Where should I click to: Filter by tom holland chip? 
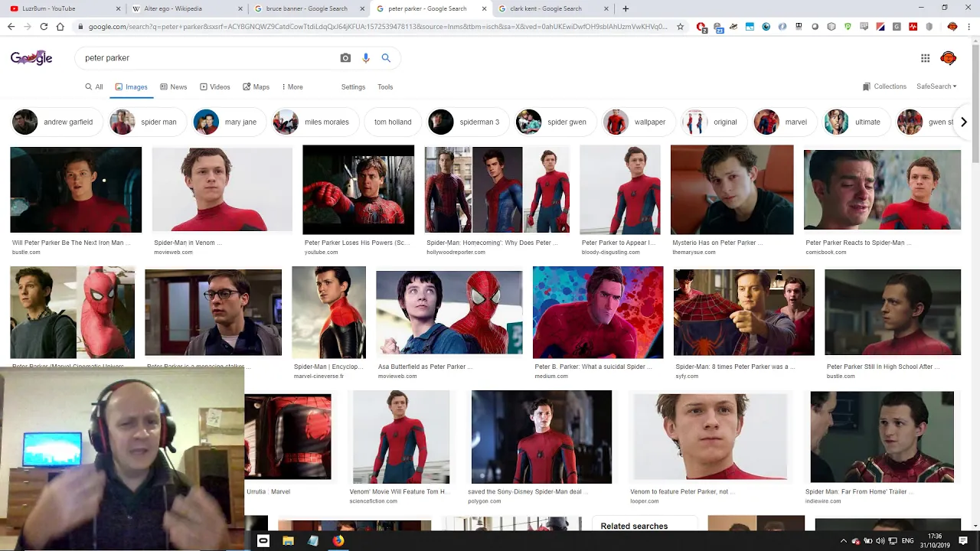pos(392,122)
